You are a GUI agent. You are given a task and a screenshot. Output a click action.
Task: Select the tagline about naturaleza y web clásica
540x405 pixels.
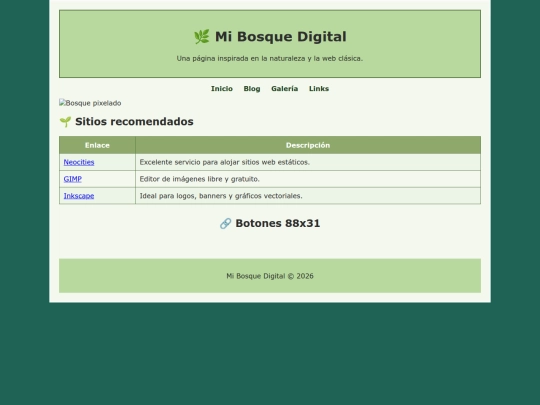coord(270,59)
